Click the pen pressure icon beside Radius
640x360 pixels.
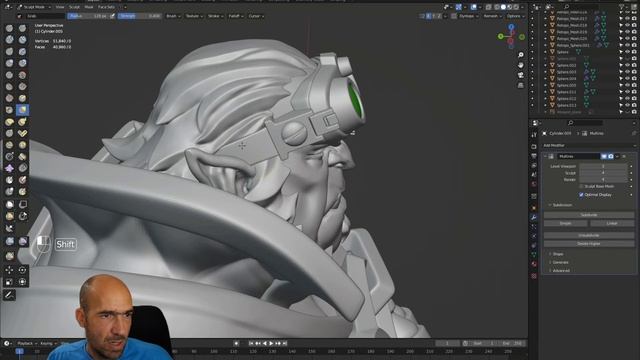[112, 16]
